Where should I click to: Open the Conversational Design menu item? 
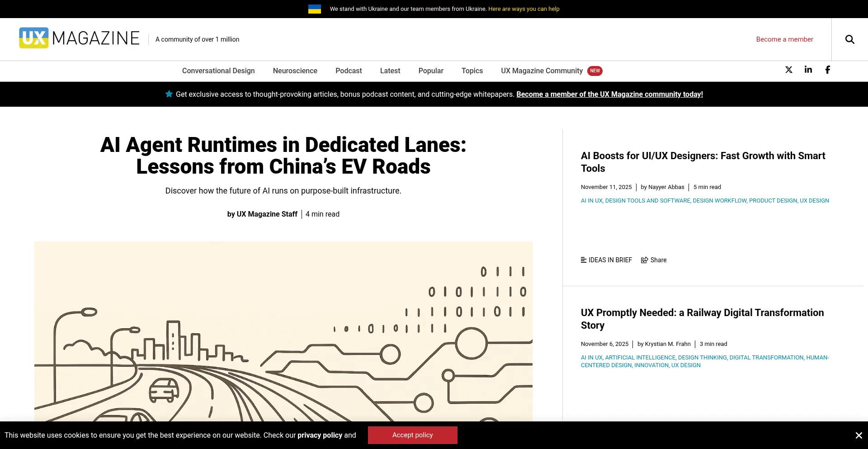pyautogui.click(x=218, y=71)
